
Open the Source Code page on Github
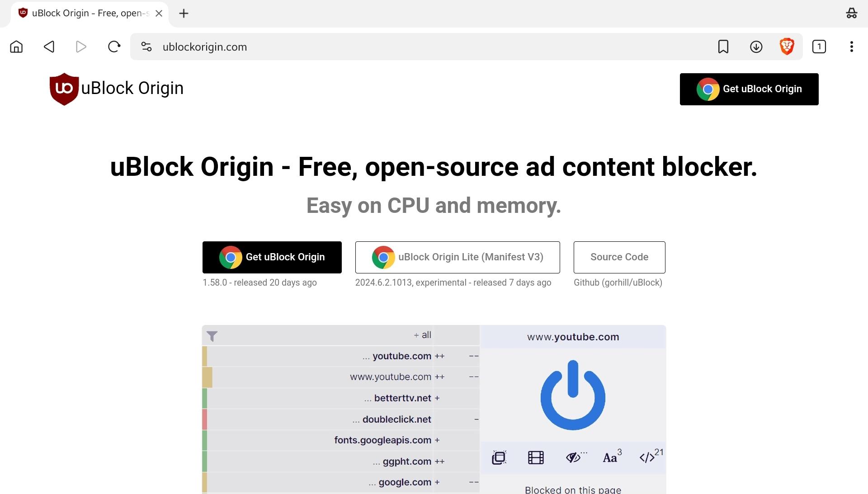pyautogui.click(x=619, y=257)
